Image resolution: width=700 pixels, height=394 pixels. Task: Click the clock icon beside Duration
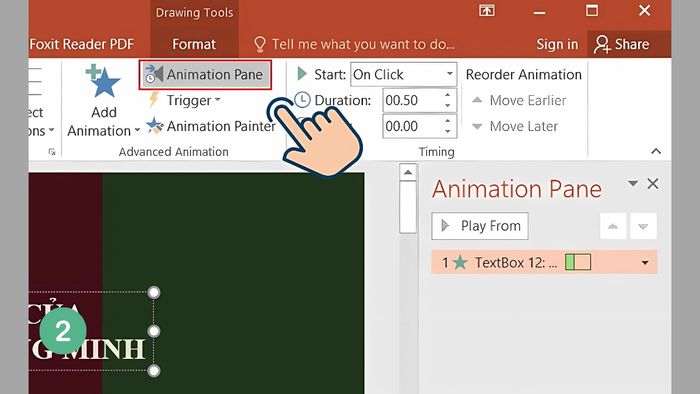pyautogui.click(x=302, y=100)
